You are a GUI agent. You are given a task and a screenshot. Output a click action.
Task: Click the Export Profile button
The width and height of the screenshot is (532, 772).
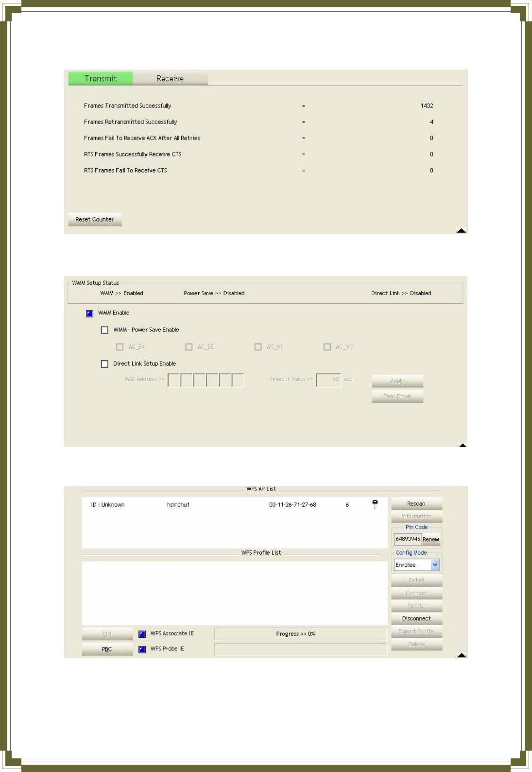coord(416,632)
